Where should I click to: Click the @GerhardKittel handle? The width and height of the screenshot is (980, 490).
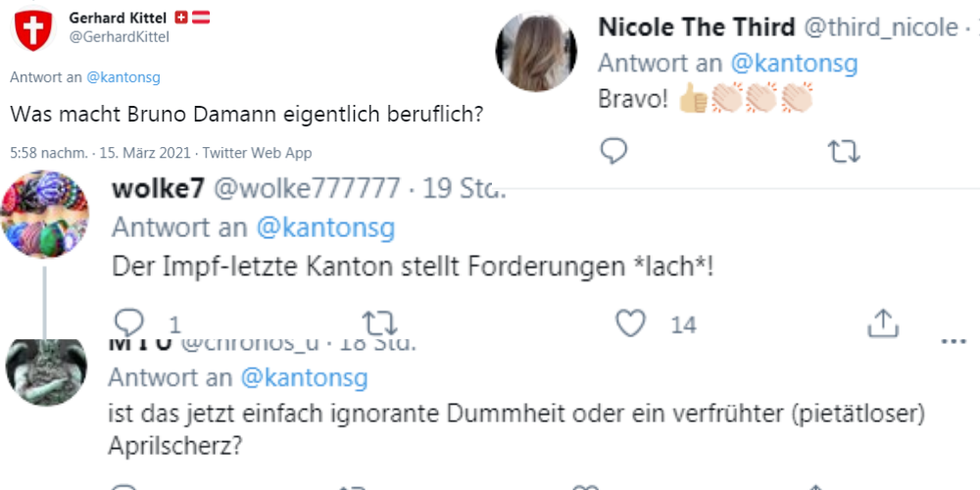[x=119, y=37]
